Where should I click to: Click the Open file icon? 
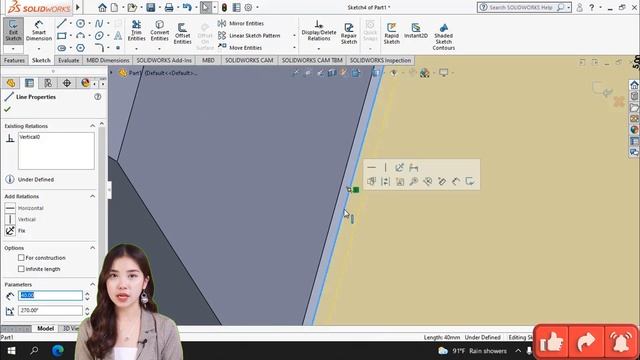click(x=131, y=7)
